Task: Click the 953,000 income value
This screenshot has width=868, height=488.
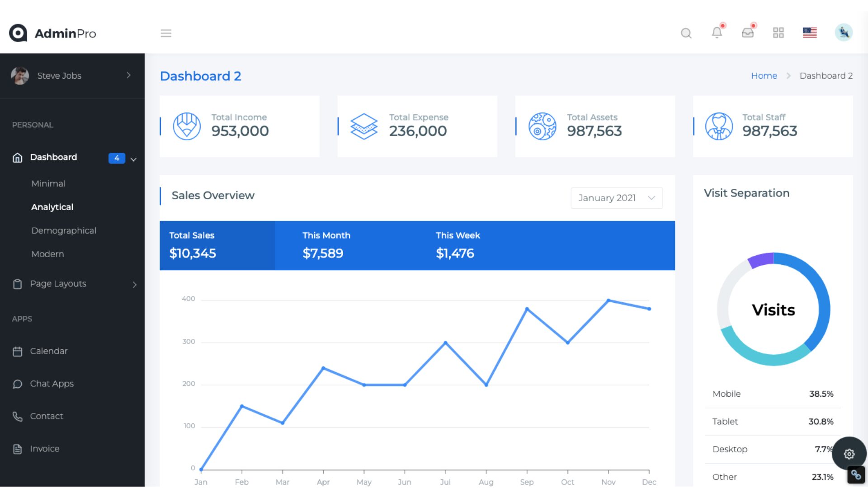Action: click(x=240, y=131)
